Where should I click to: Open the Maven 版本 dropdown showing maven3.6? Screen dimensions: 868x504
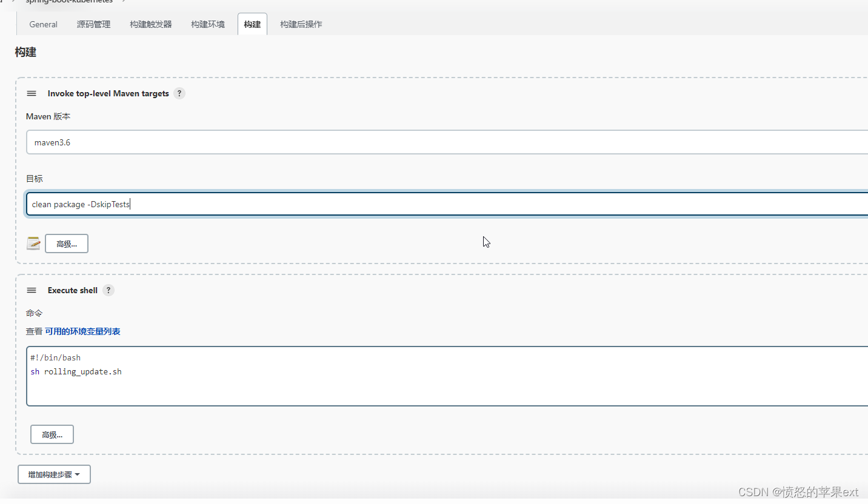click(447, 142)
